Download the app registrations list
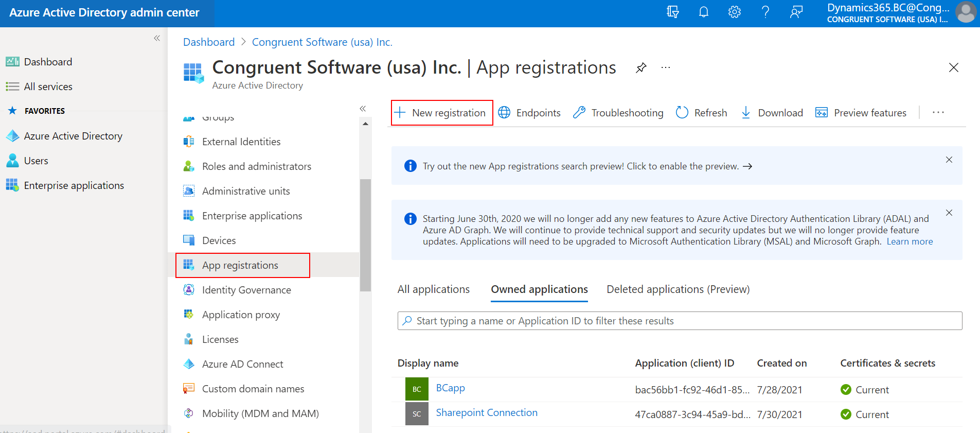Viewport: 980px width, 433px height. coord(772,113)
